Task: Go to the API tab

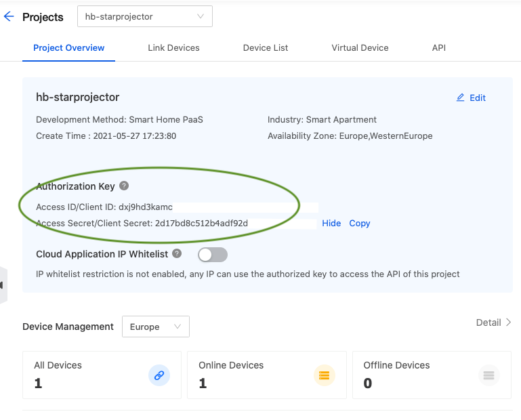Action: (x=439, y=48)
